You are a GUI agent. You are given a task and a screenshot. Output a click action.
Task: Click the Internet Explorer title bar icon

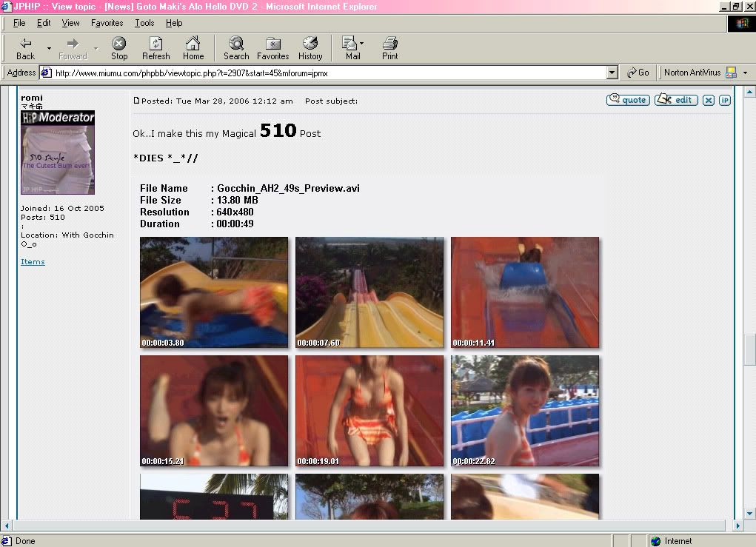point(6,6)
